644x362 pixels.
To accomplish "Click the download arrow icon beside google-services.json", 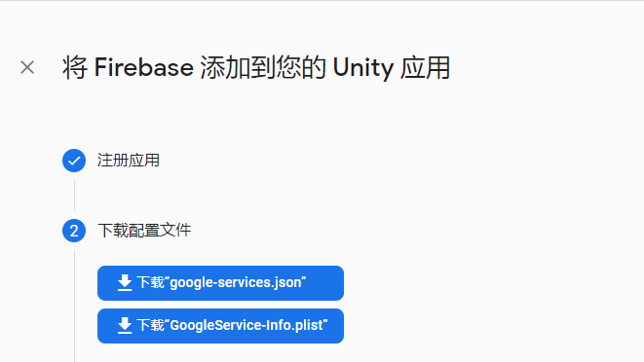I will [x=125, y=283].
